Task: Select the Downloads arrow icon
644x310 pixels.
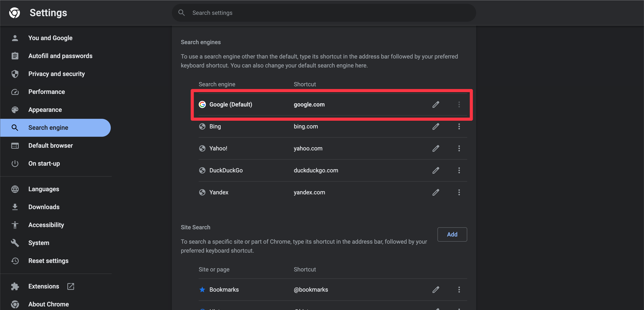Action: click(x=15, y=207)
